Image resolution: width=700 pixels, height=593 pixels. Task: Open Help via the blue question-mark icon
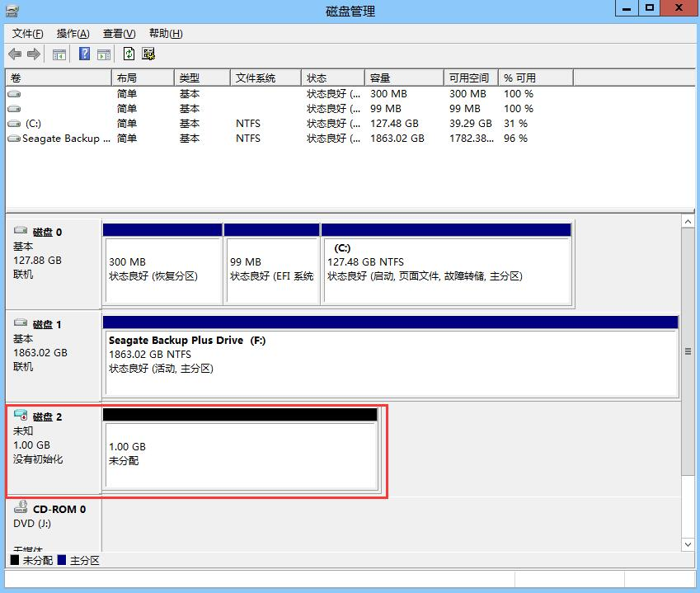[x=84, y=54]
